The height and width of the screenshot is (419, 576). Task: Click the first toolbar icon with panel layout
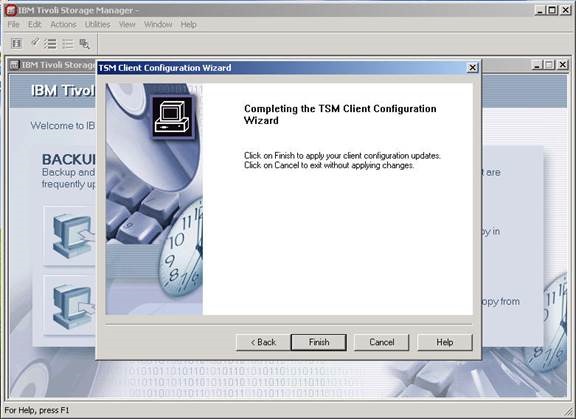[17, 44]
